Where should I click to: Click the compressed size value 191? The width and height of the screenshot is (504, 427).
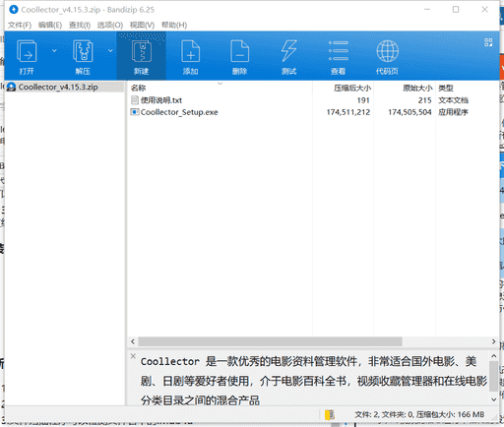363,100
